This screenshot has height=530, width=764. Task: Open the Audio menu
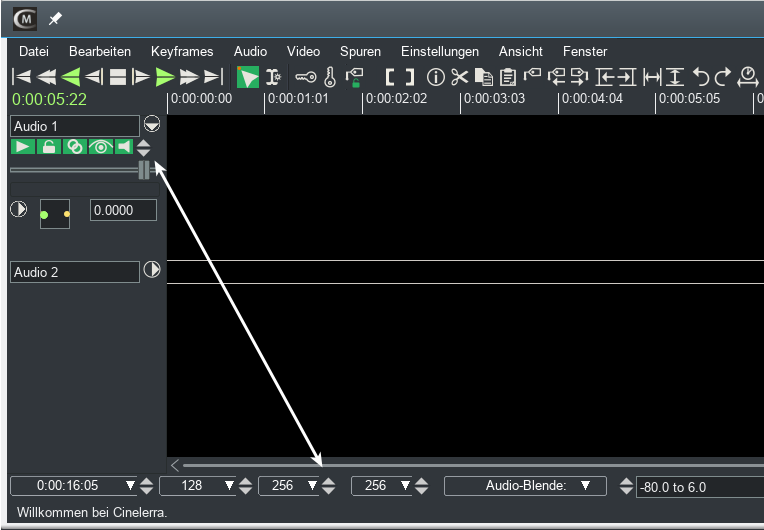click(x=250, y=51)
